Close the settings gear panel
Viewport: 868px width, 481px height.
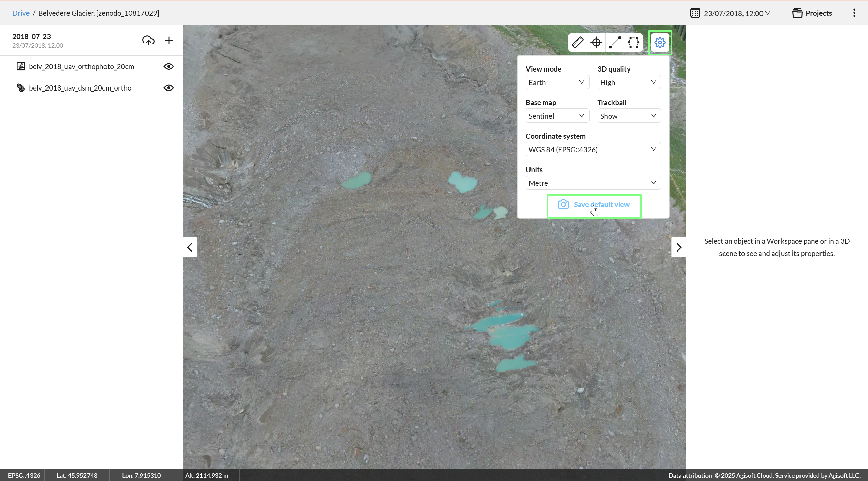click(660, 43)
